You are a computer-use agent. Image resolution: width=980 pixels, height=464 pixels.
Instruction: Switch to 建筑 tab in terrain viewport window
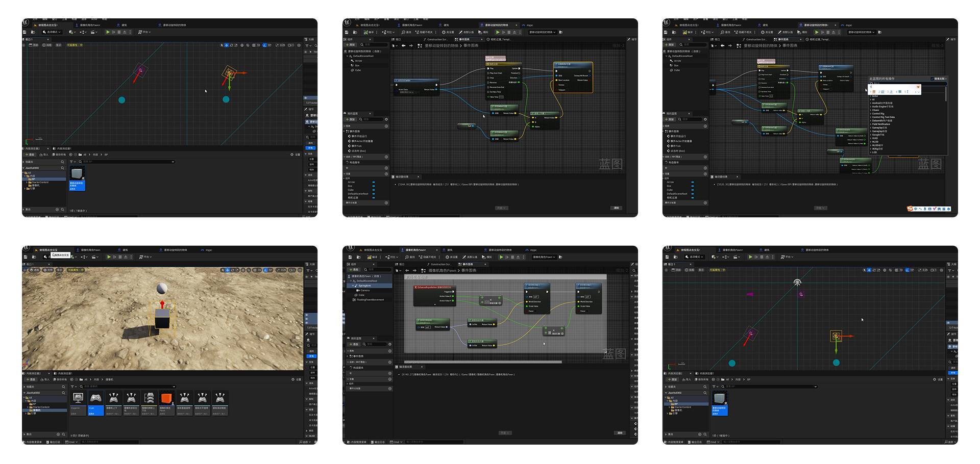coord(124,250)
